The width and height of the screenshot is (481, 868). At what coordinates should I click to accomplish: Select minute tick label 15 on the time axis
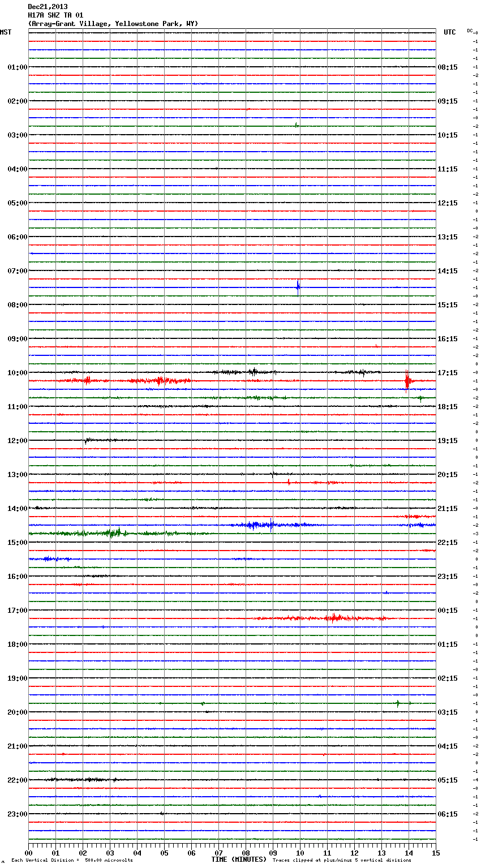click(x=436, y=853)
